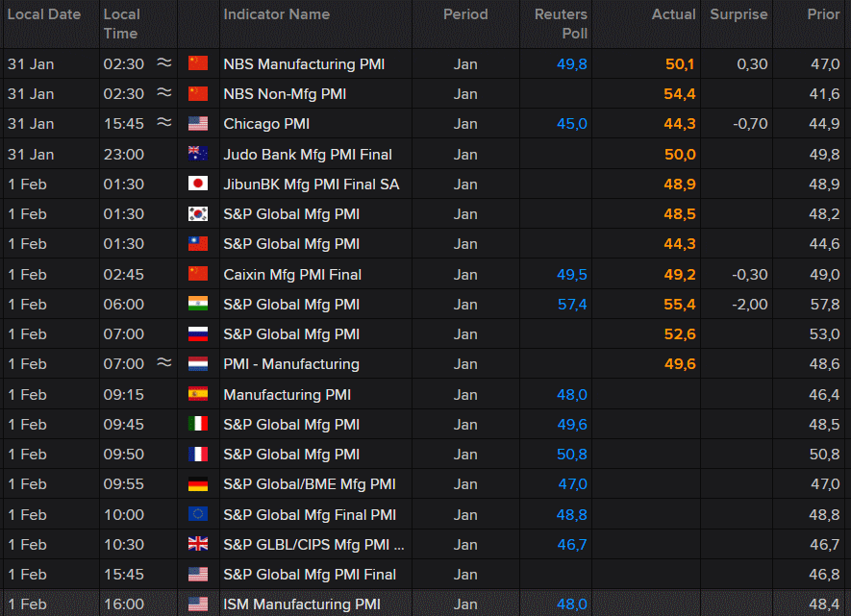Click the Surprise value -2,00

click(x=749, y=305)
